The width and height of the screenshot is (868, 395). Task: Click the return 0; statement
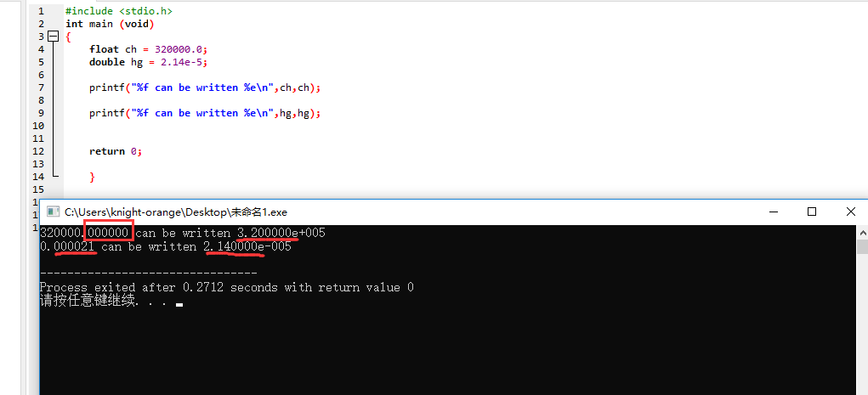116,151
